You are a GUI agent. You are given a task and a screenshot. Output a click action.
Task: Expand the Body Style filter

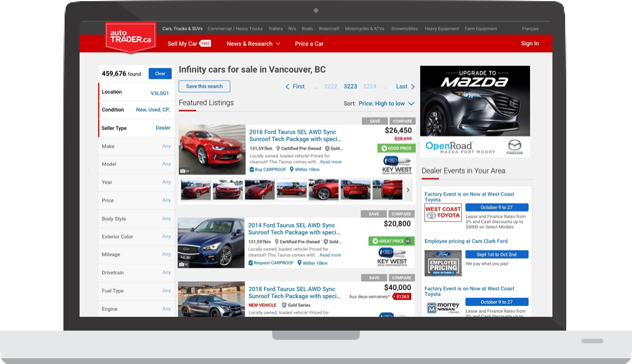pyautogui.click(x=136, y=219)
